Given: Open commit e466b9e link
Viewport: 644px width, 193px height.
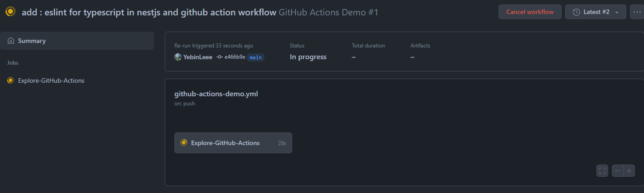Looking at the screenshot, I should [x=235, y=57].
